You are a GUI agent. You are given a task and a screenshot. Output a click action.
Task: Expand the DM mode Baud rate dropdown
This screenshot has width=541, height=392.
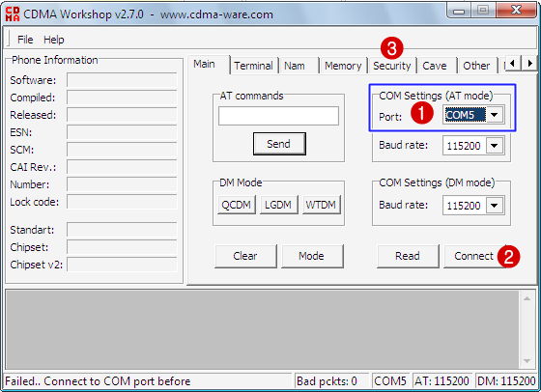tap(495, 206)
